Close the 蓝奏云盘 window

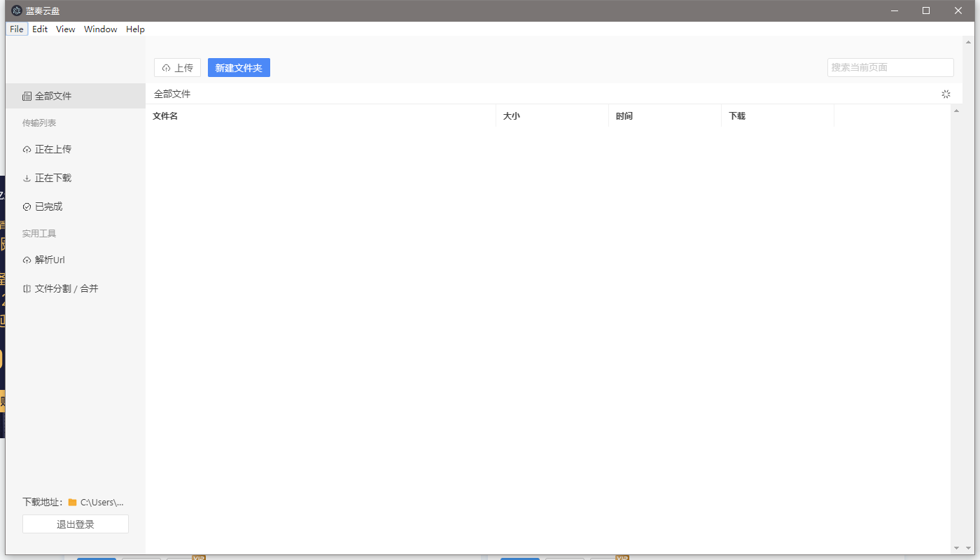click(x=958, y=10)
